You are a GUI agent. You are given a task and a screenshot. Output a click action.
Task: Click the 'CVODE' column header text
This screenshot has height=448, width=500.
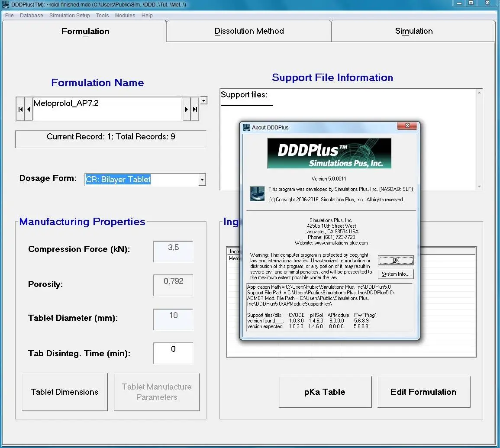pos(297,315)
